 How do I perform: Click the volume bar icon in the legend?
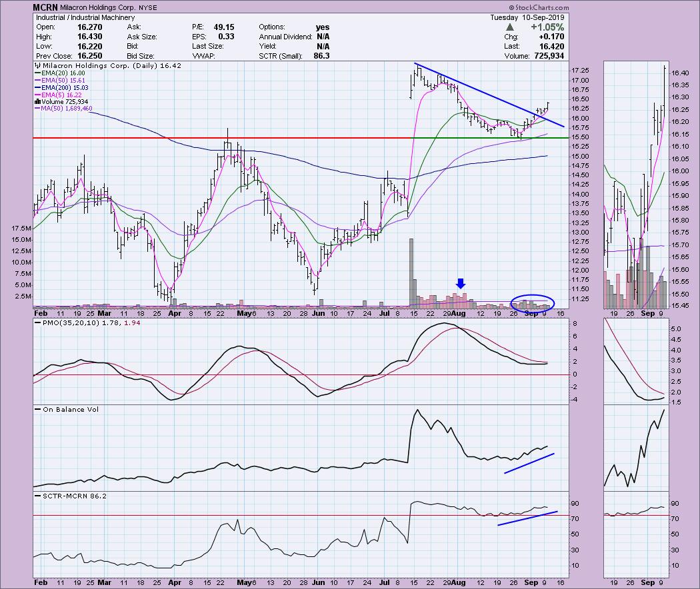[x=37, y=101]
